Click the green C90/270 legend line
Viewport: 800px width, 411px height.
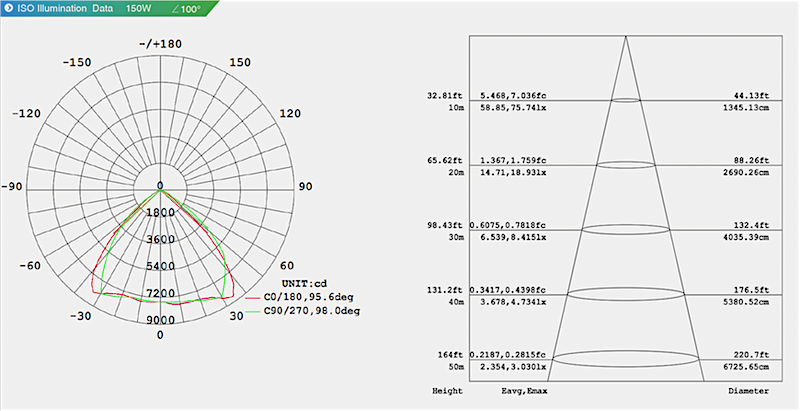[x=253, y=312]
